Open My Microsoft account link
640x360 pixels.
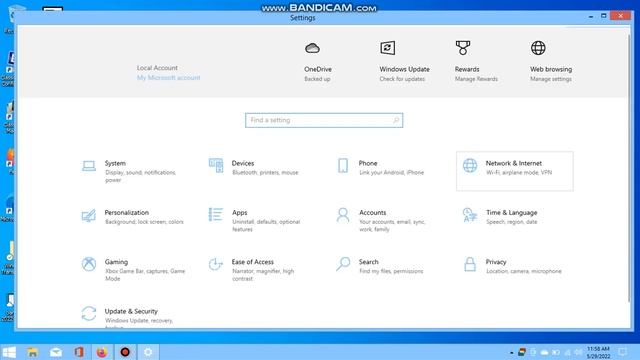pos(169,78)
